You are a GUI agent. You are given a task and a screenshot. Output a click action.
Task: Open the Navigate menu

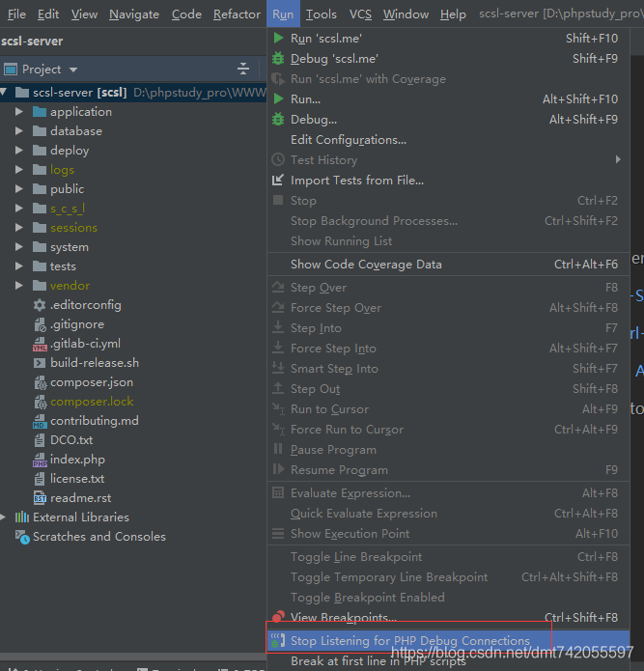point(134,14)
